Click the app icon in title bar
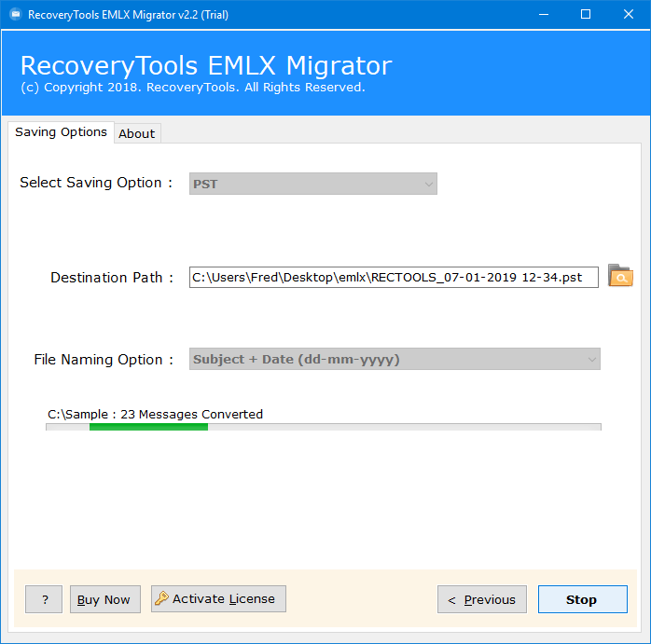 click(x=15, y=15)
